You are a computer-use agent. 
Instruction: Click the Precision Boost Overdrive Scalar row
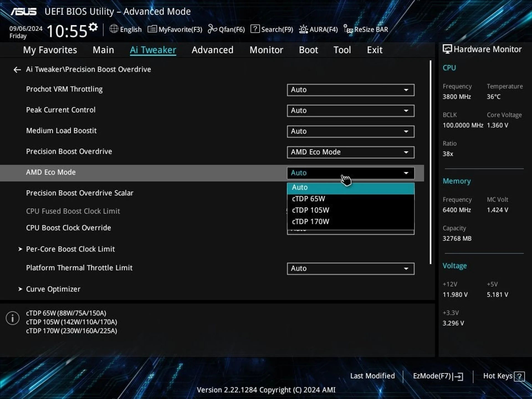(212, 193)
